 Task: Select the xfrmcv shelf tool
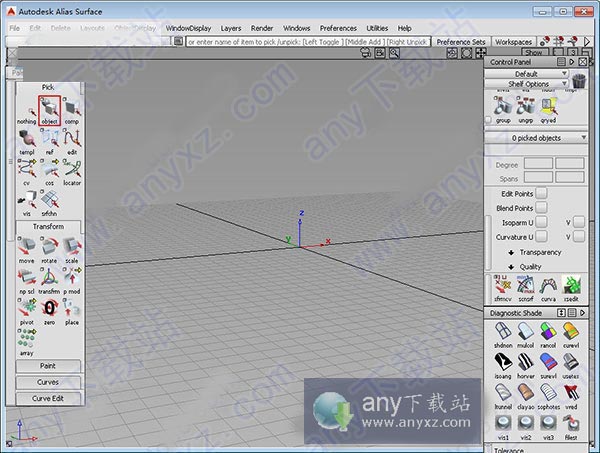coord(503,288)
